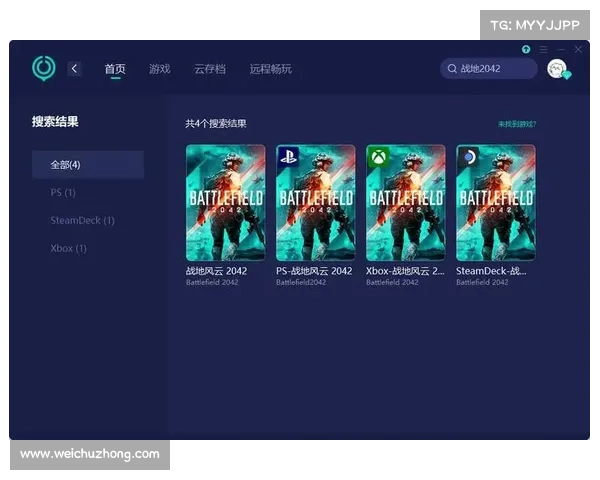This screenshot has height=480, width=600.
Task: Switch to the 游戏 tab
Action: pos(160,69)
